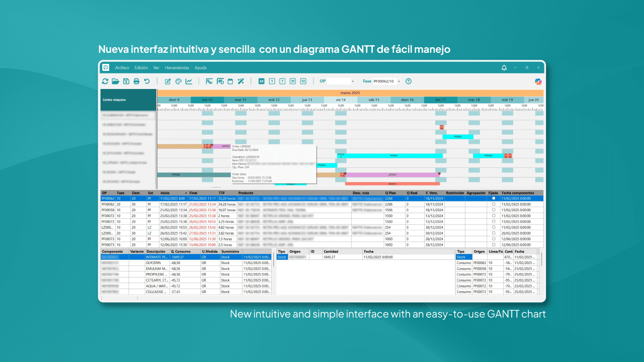Open the line chart icon

coord(189,81)
